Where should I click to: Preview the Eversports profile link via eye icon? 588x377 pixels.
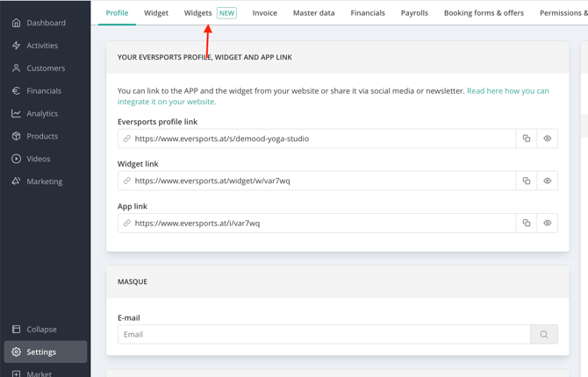pos(548,139)
